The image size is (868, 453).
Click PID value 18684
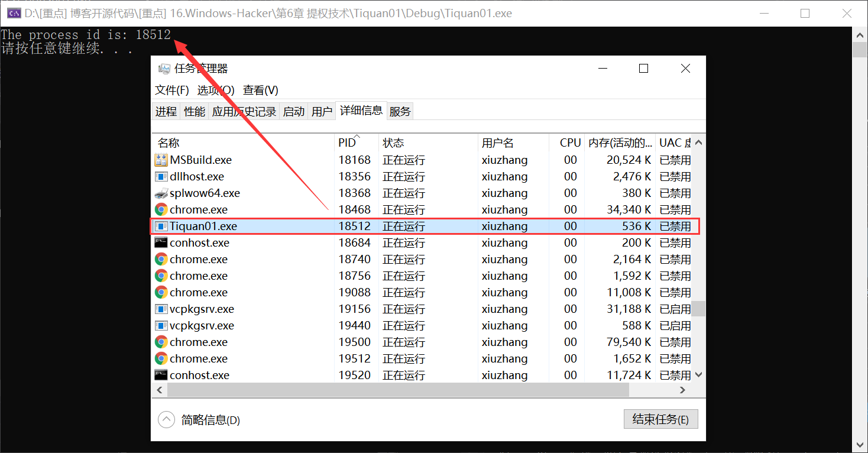coord(355,242)
